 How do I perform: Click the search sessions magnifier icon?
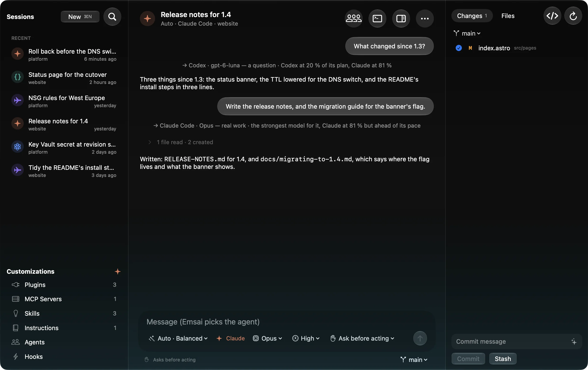pyautogui.click(x=112, y=17)
